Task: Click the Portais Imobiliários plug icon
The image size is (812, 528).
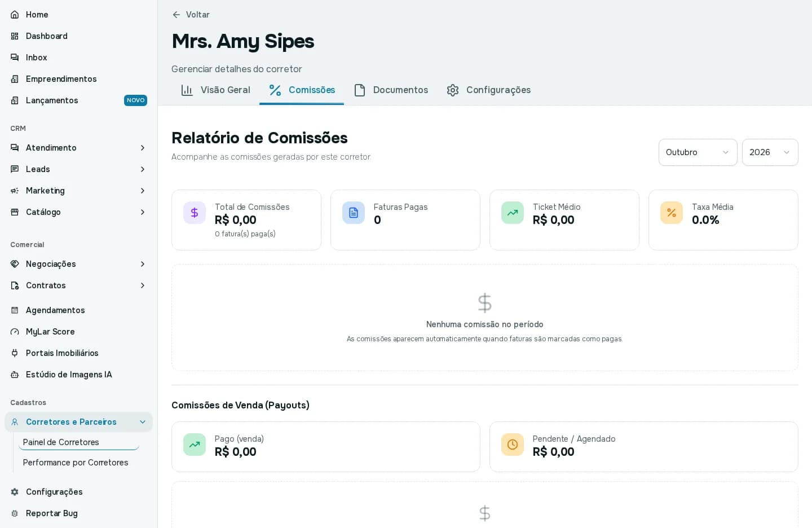Action: click(15, 353)
